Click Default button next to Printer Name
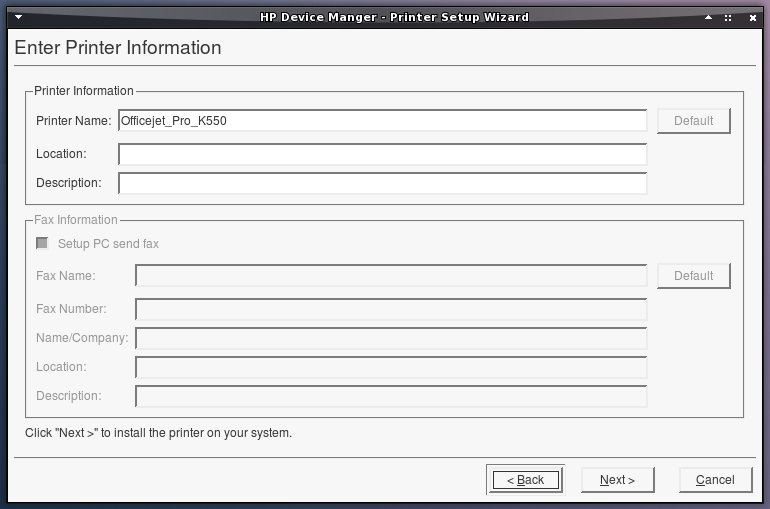Screen dimensions: 770x509 click(693, 121)
